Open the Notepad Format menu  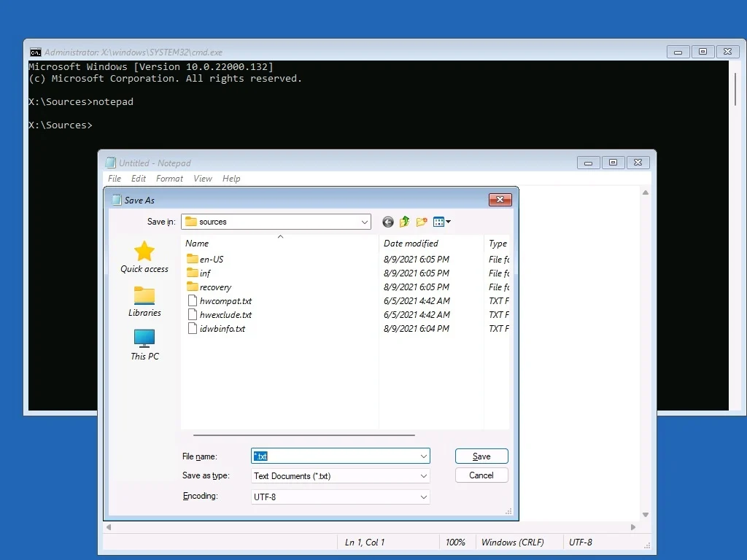tap(169, 179)
